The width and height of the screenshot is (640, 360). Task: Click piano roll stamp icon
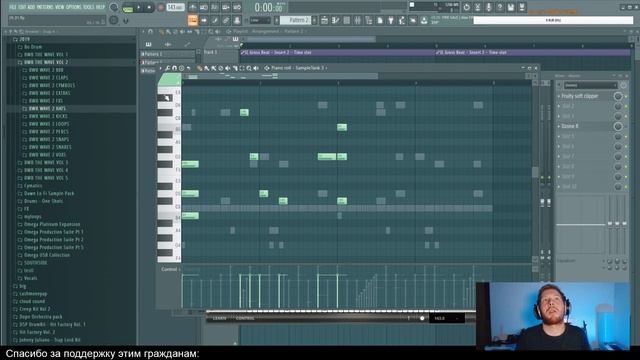182,68
